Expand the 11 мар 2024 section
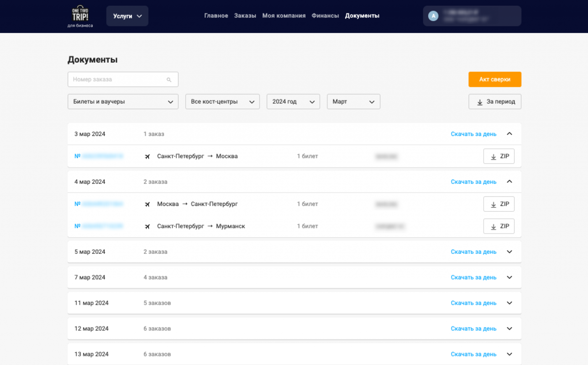 coord(509,303)
